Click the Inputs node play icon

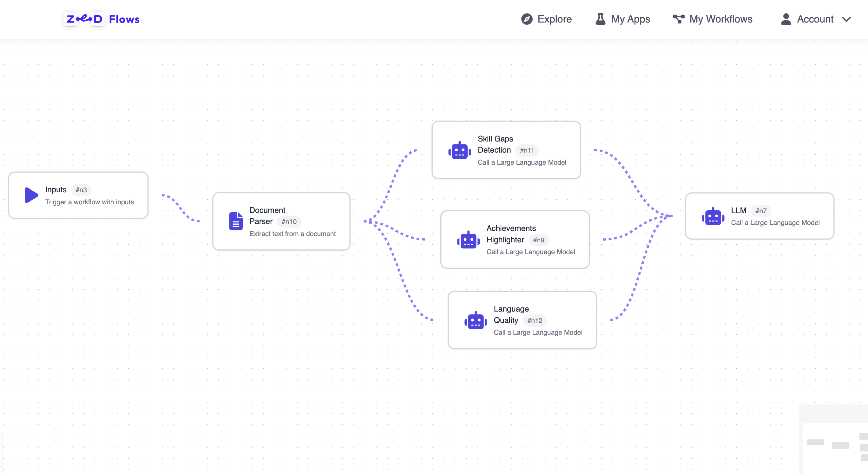pyautogui.click(x=31, y=195)
